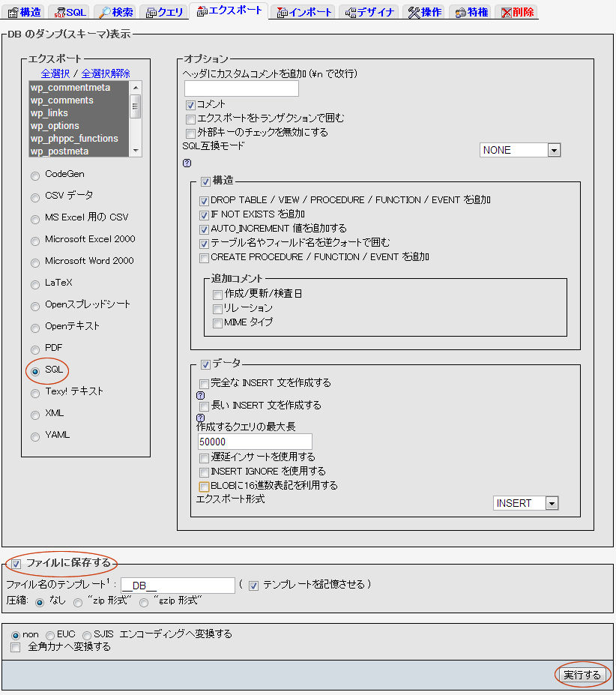The height and width of the screenshot is (695, 616).
Task: Click the maximum query length field
Action: pyautogui.click(x=255, y=442)
